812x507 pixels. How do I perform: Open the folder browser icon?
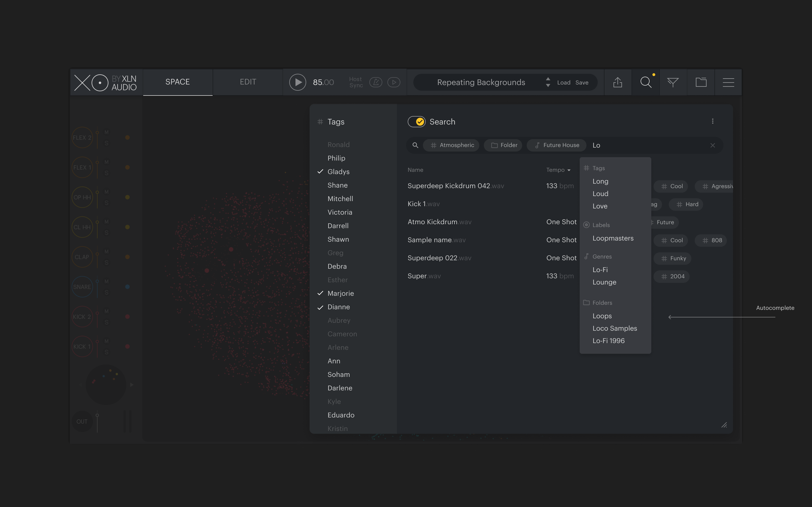[x=701, y=83]
